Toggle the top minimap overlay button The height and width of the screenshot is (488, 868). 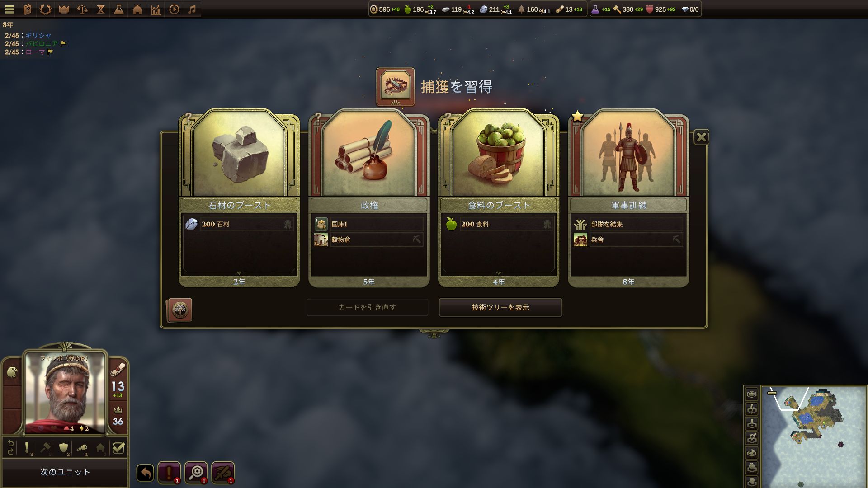tap(752, 394)
